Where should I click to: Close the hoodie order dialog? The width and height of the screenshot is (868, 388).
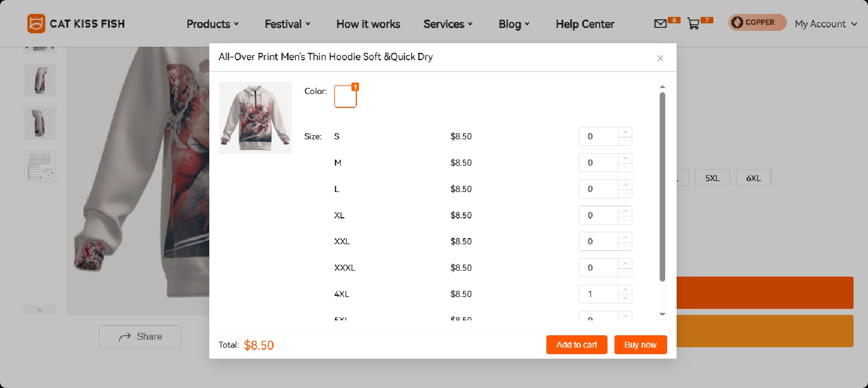(660, 58)
